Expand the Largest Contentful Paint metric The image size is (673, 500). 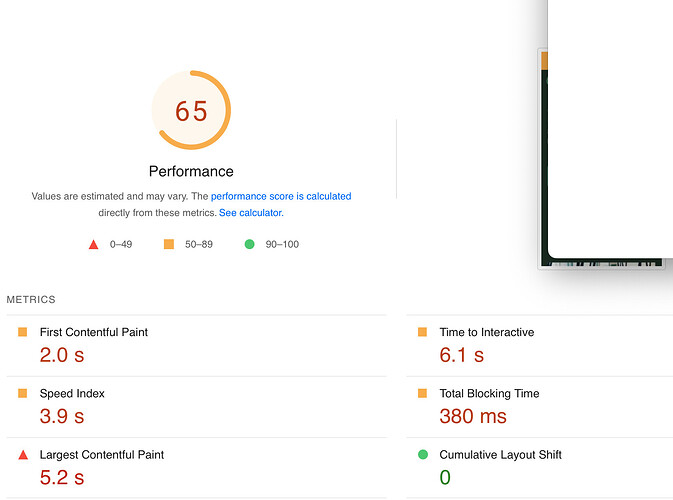tap(197, 468)
